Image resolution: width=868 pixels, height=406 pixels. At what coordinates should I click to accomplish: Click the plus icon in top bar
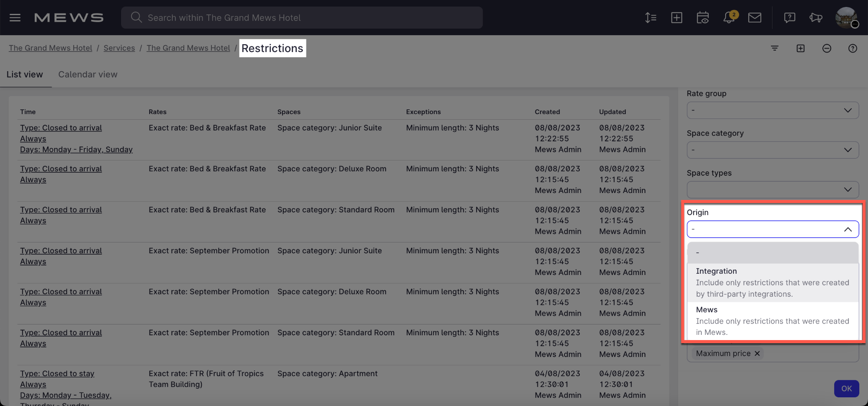pyautogui.click(x=677, y=18)
